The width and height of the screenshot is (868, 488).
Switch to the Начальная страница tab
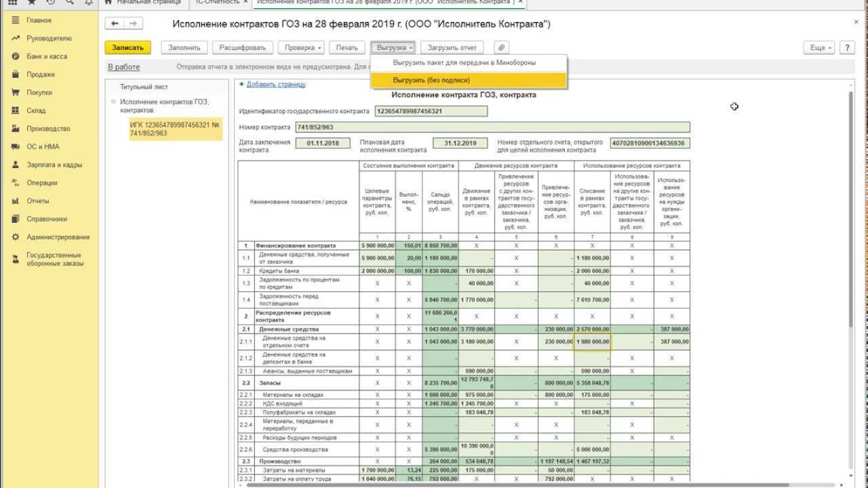[x=142, y=3]
